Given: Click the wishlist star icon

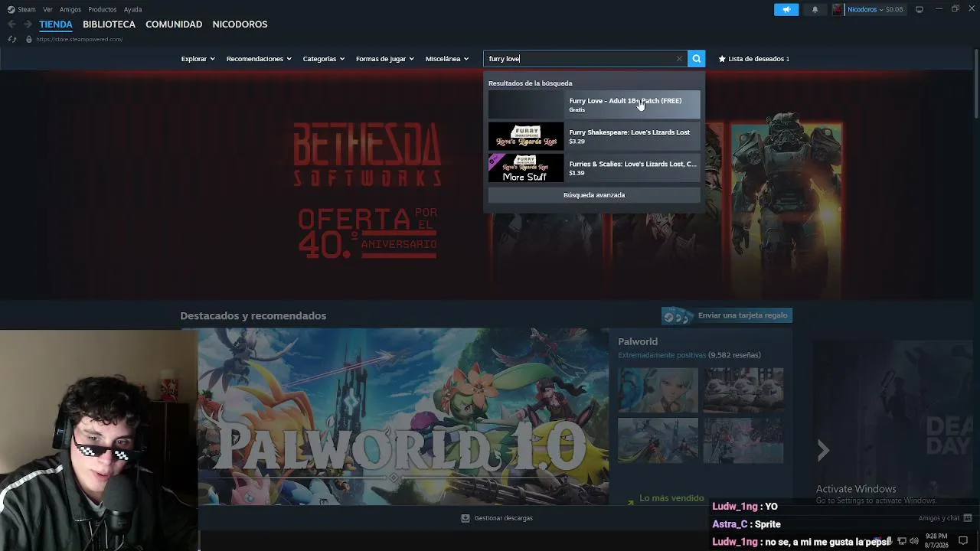Looking at the screenshot, I should tap(721, 59).
